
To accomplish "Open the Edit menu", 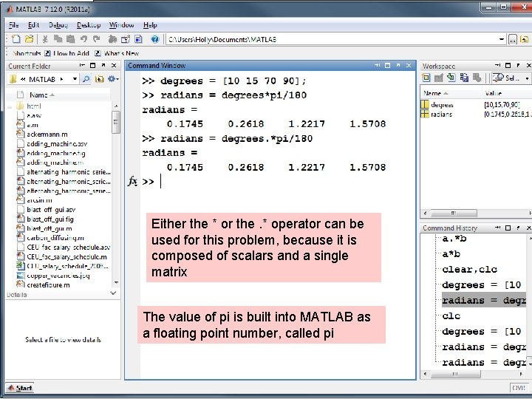I will 33,25.
